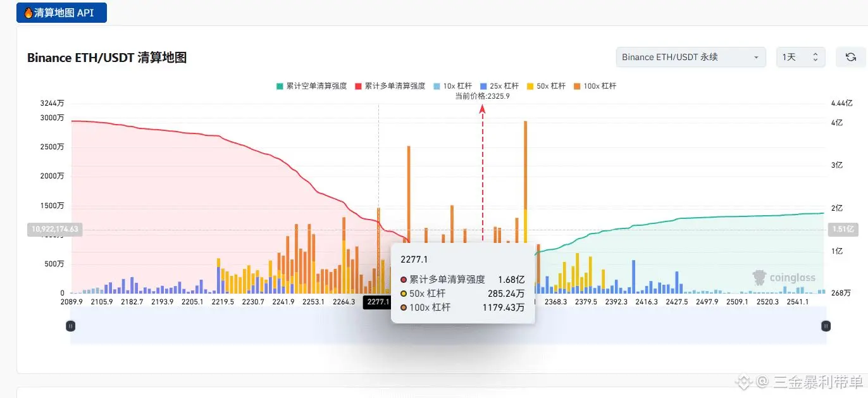Click the fire icon in API button
868x398 pixels.
tap(28, 13)
